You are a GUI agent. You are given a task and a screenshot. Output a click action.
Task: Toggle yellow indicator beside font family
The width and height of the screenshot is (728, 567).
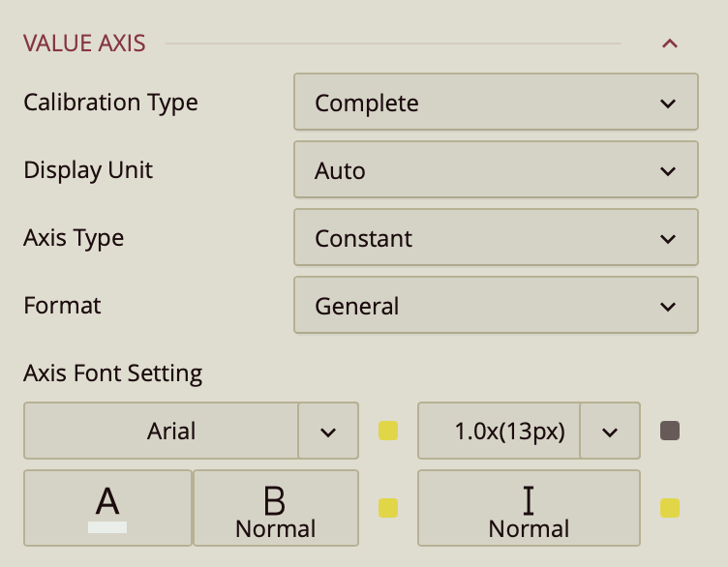click(x=388, y=431)
